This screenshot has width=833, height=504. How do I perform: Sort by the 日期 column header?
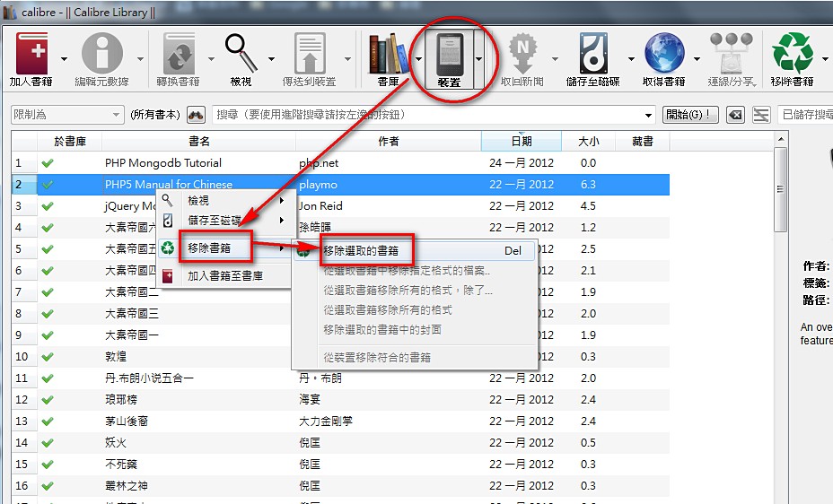click(522, 141)
